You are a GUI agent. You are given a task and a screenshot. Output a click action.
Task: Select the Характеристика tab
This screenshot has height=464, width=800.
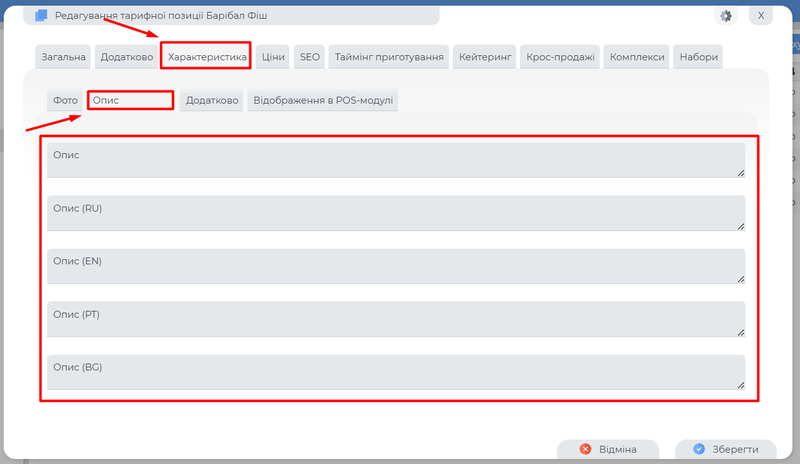pos(207,58)
